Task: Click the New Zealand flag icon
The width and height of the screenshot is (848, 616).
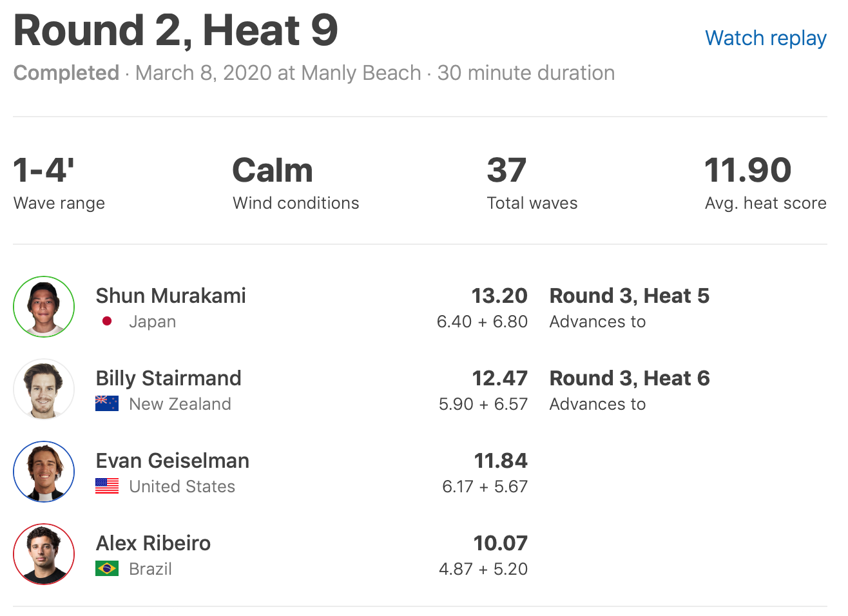Action: pos(107,403)
